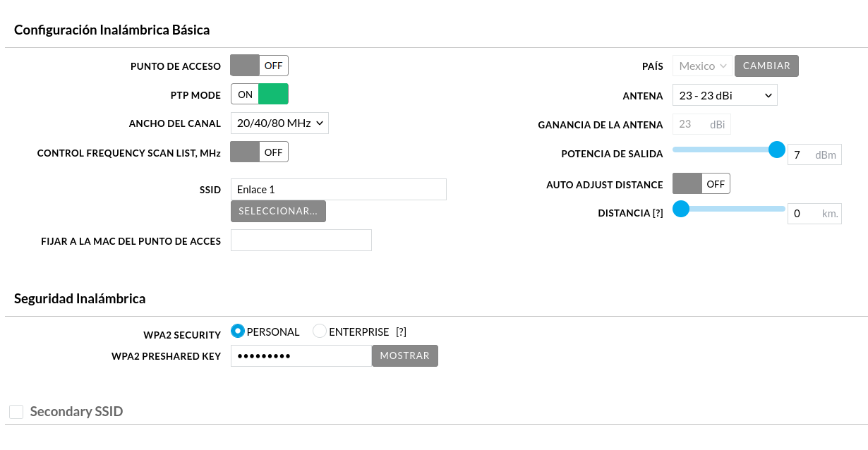Choose Enterprise WPA2 security radio button

[x=320, y=332]
